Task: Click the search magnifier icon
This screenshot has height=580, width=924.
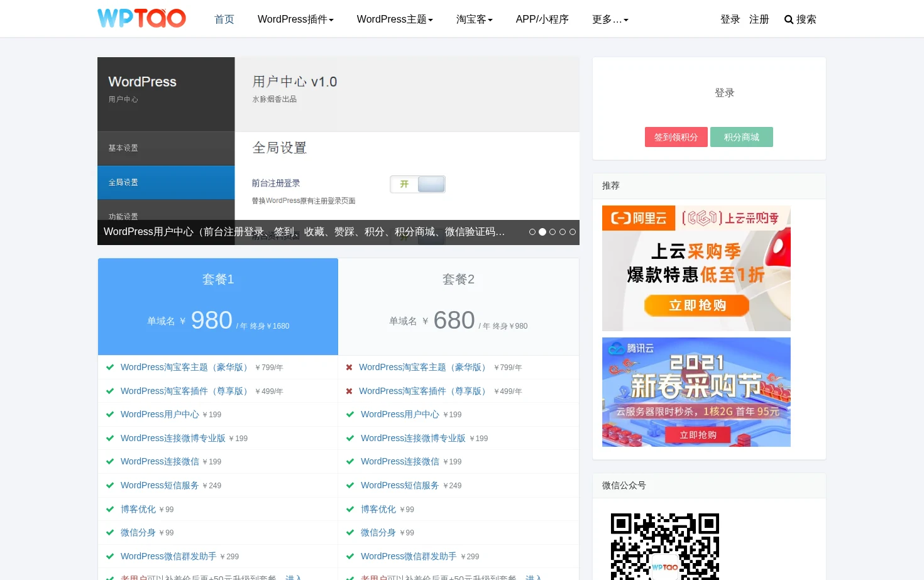Action: [788, 19]
